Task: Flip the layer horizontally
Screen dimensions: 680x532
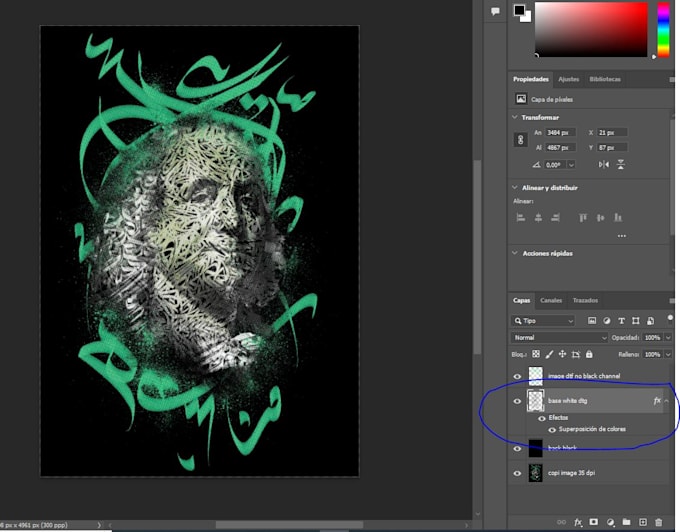Action: 603,164
